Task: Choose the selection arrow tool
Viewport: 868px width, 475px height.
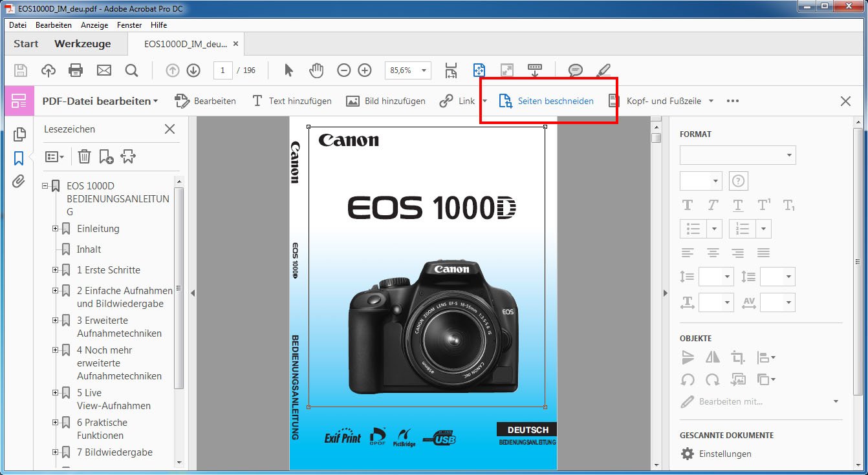Action: click(288, 70)
